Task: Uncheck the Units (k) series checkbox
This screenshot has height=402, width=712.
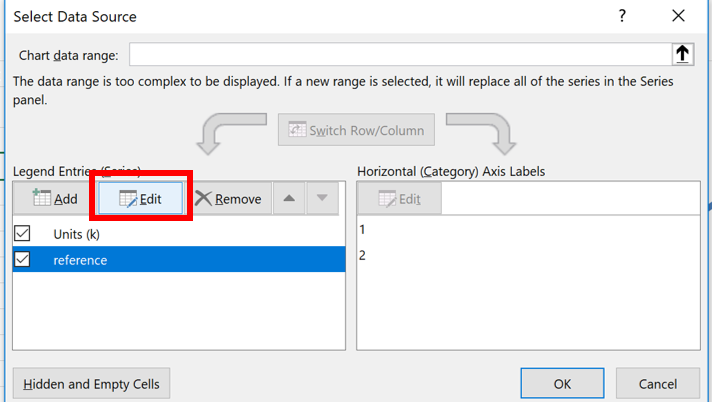Action: click(22, 233)
